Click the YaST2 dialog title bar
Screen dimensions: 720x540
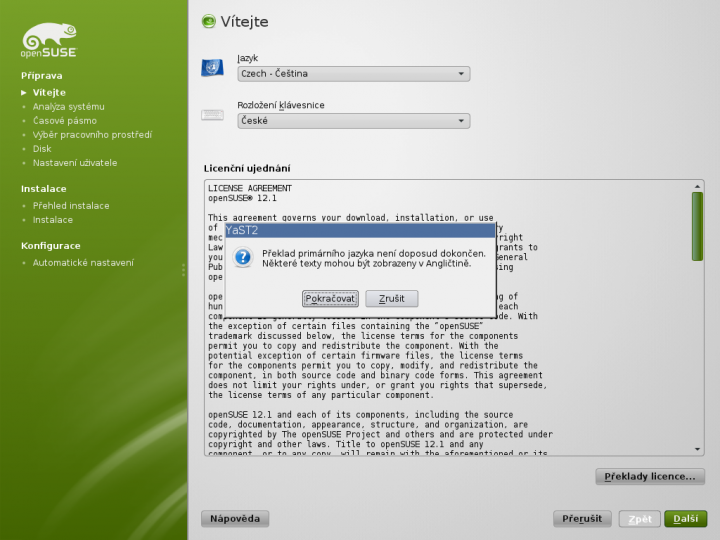click(360, 230)
